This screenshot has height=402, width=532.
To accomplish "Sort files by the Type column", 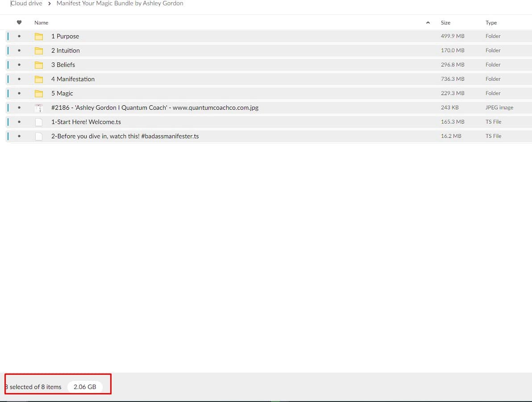I will click(x=491, y=23).
